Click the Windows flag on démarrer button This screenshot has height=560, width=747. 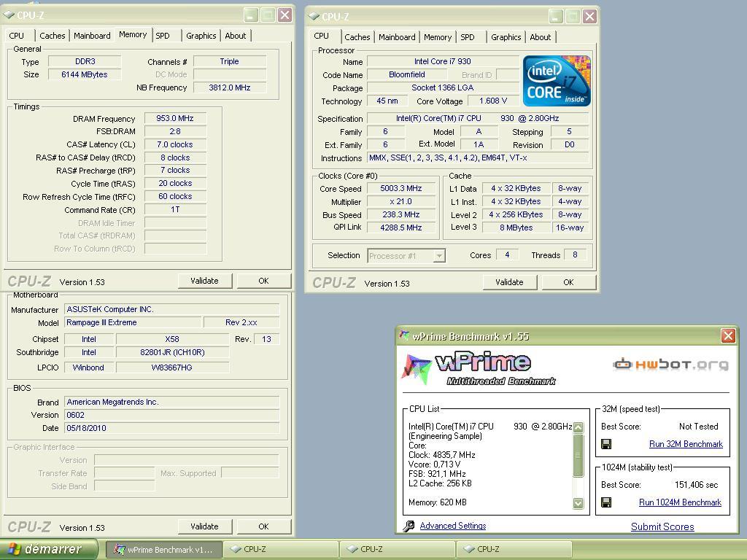point(15,549)
